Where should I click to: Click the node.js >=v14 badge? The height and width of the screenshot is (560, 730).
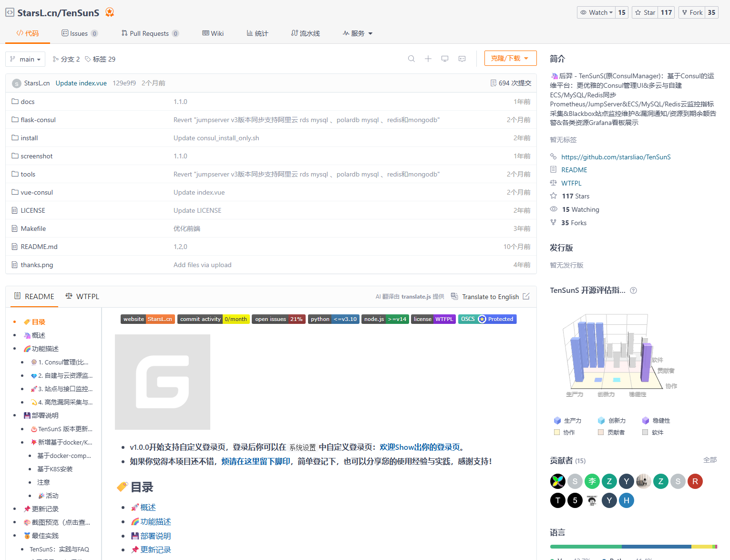pos(385,319)
